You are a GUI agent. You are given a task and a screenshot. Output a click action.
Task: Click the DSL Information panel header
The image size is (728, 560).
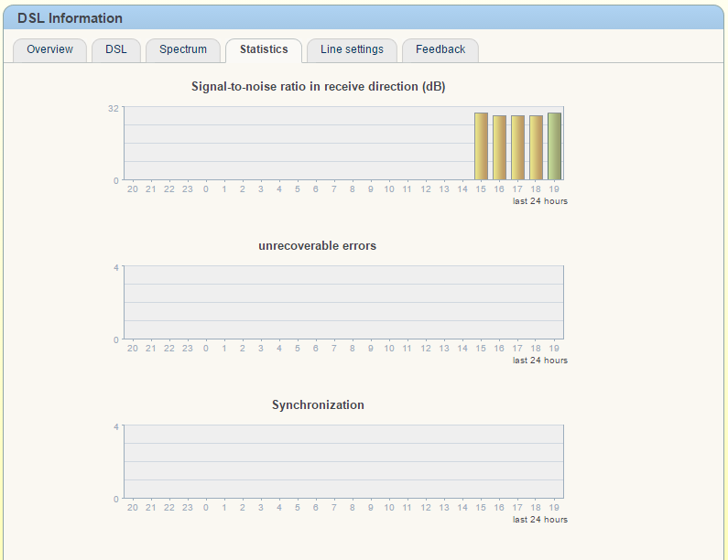(x=70, y=18)
